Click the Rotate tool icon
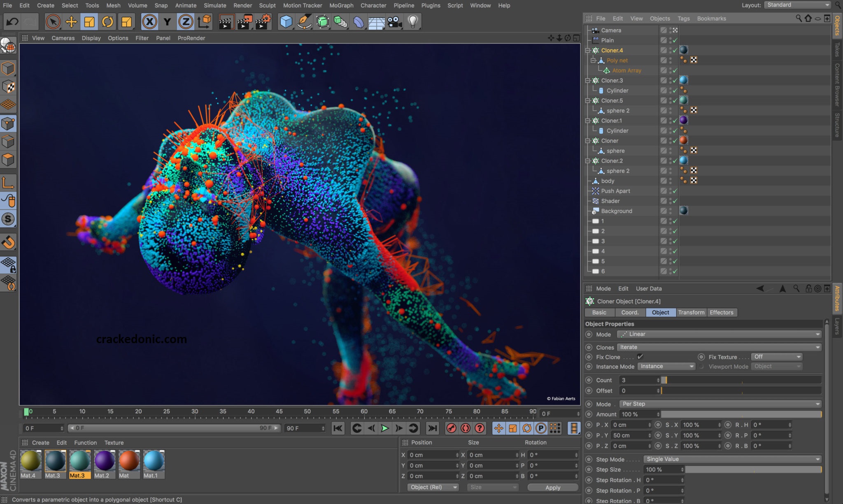The image size is (843, 504). [x=107, y=21]
